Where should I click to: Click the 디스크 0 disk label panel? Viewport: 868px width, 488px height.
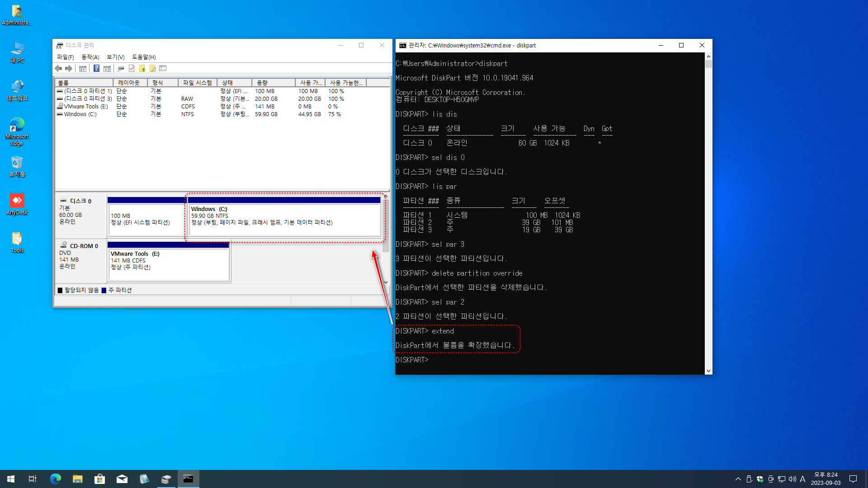[81, 216]
